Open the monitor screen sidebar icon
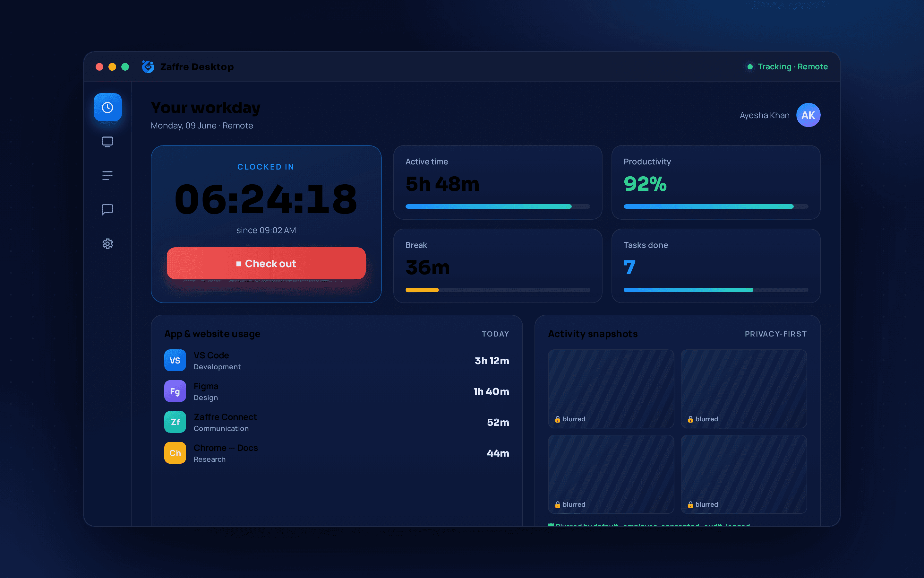The height and width of the screenshot is (578, 924). pos(108,142)
